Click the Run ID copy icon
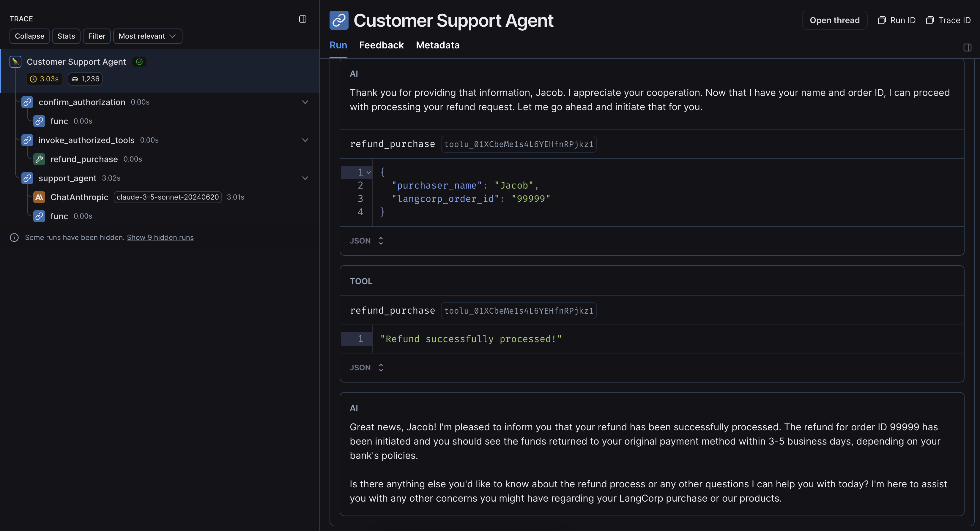The height and width of the screenshot is (531, 980). 881,20
